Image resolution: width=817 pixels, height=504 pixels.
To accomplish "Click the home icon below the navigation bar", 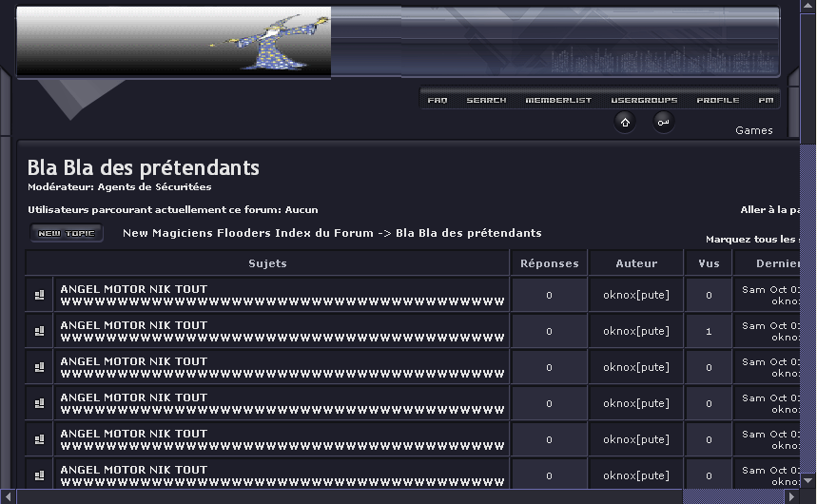I will point(625,122).
